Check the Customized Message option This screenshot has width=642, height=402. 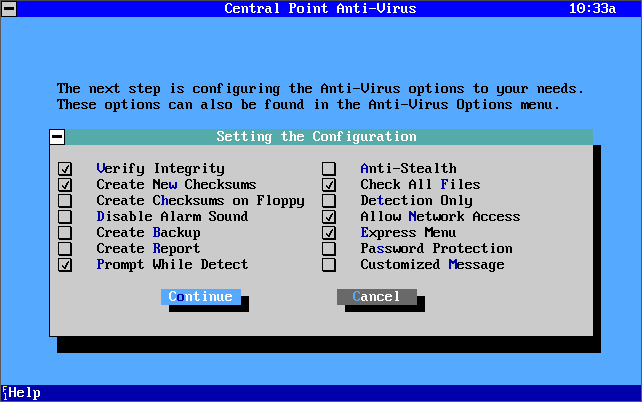[x=329, y=265]
